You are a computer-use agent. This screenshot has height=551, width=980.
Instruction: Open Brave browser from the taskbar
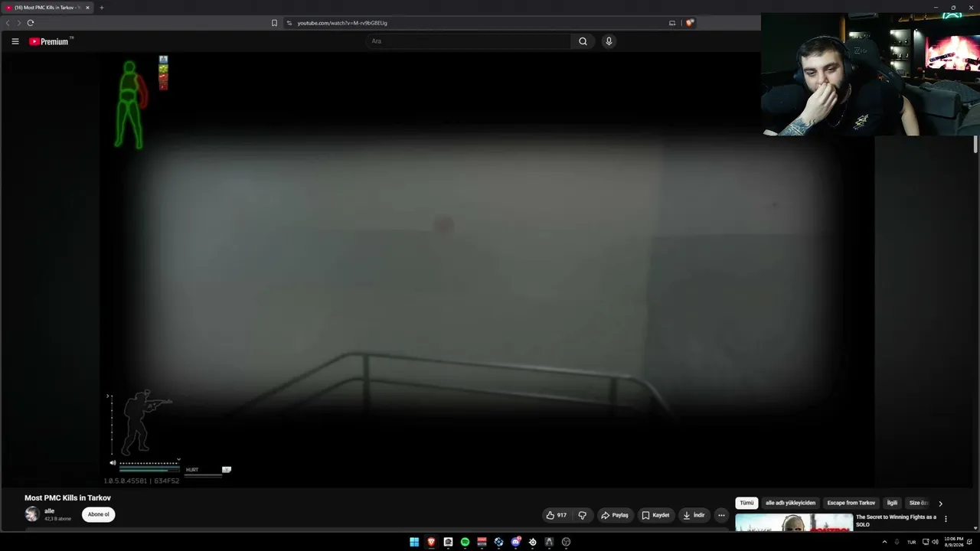point(431,542)
